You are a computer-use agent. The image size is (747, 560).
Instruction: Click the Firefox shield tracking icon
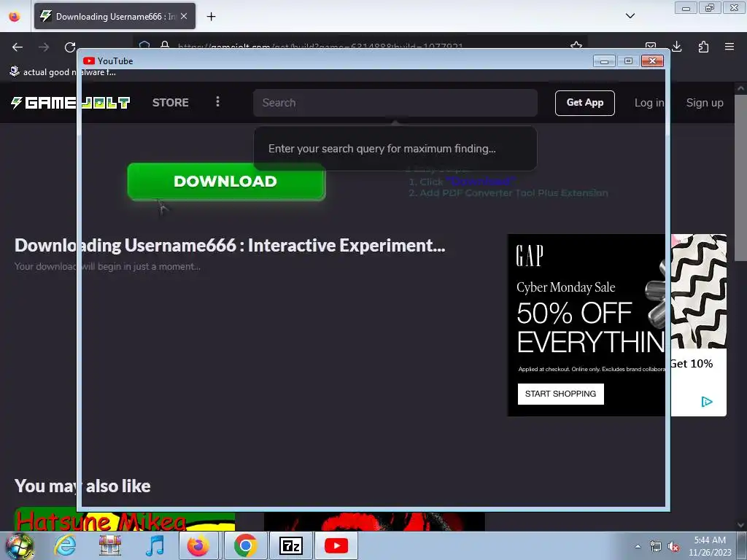[145, 45]
